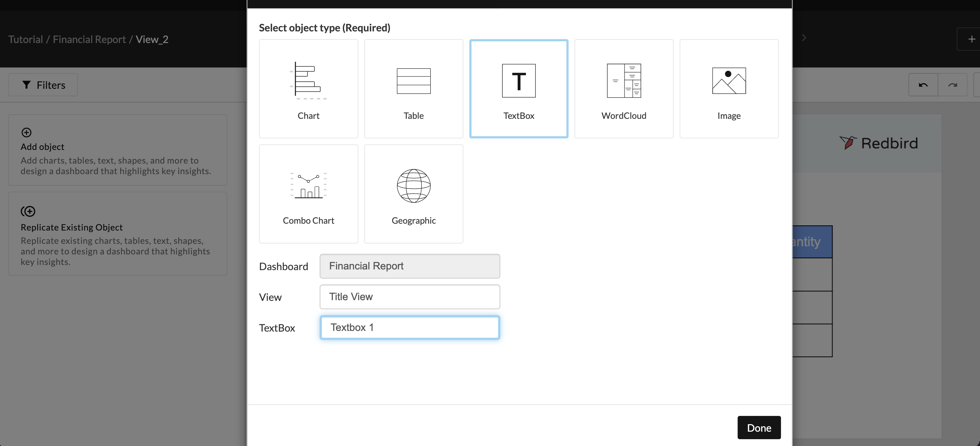Select the WordCloud object type
This screenshot has height=446, width=980.
pos(624,89)
